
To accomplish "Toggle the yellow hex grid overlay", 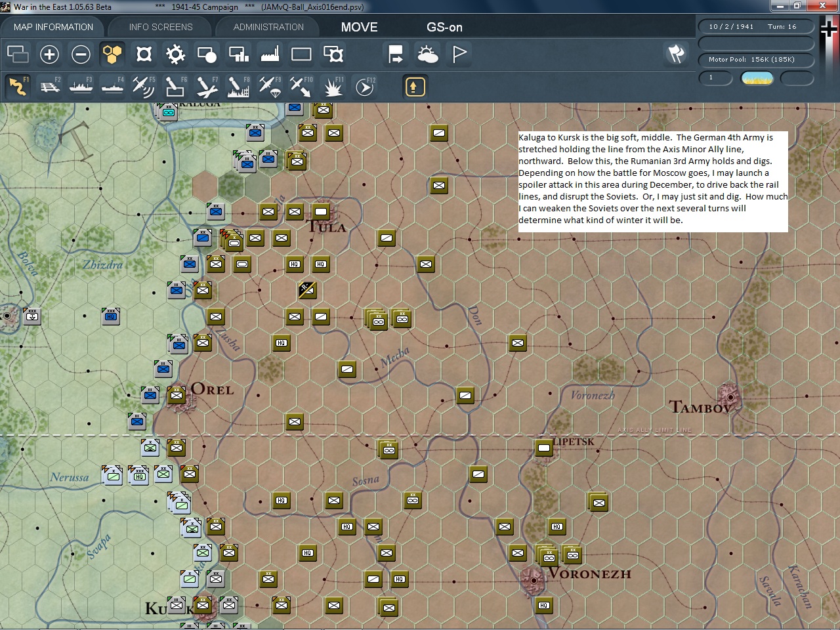I will 112,54.
